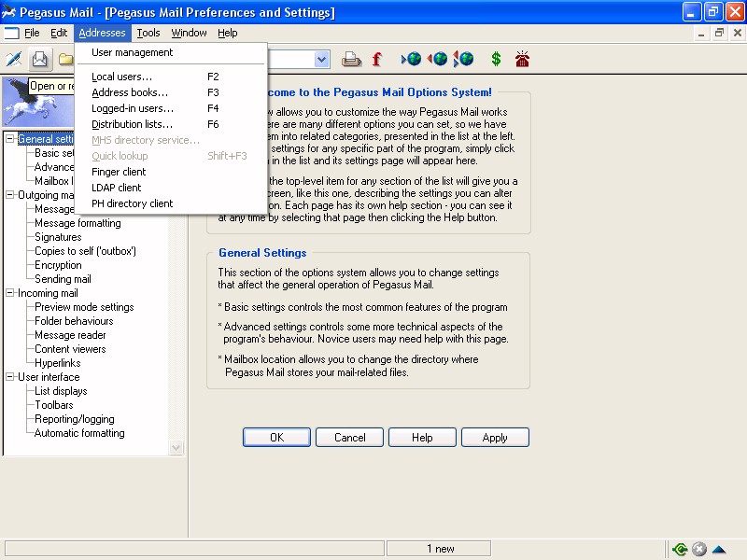
Task: Select Sending mail in settings tree
Action: pos(63,279)
